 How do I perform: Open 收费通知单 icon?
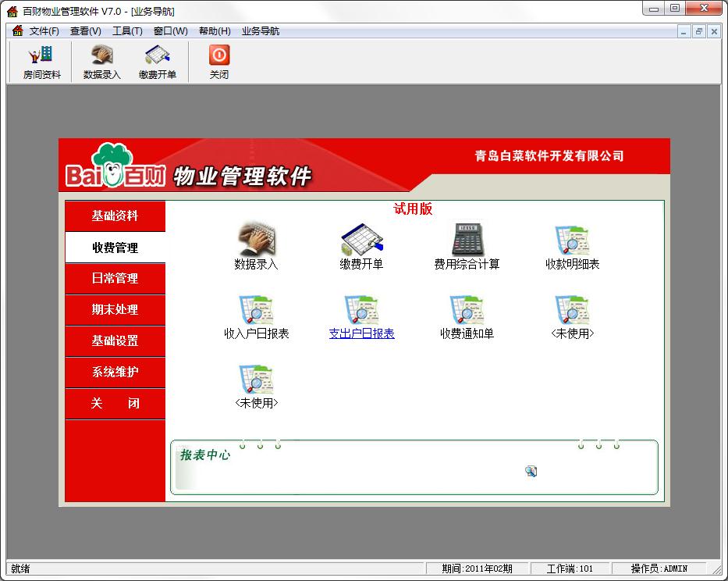467,309
